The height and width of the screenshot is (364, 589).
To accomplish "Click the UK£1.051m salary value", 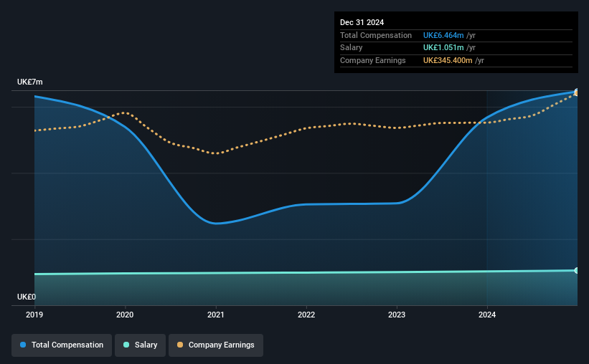I will pos(443,48).
